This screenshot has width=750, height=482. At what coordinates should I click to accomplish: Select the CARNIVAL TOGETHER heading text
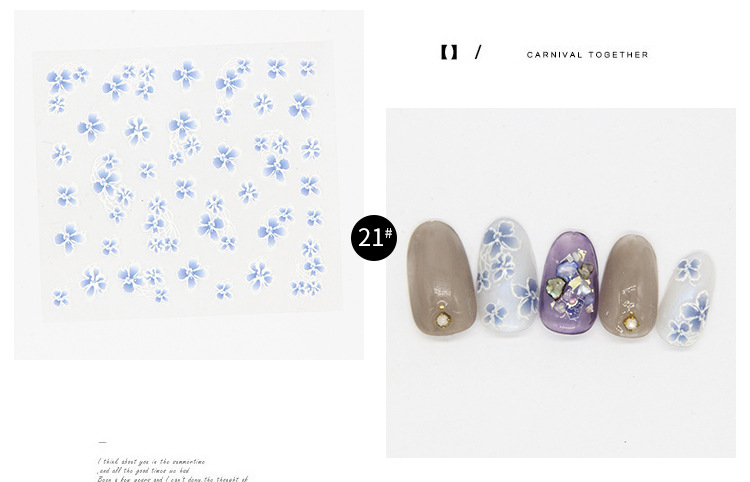[x=587, y=55]
